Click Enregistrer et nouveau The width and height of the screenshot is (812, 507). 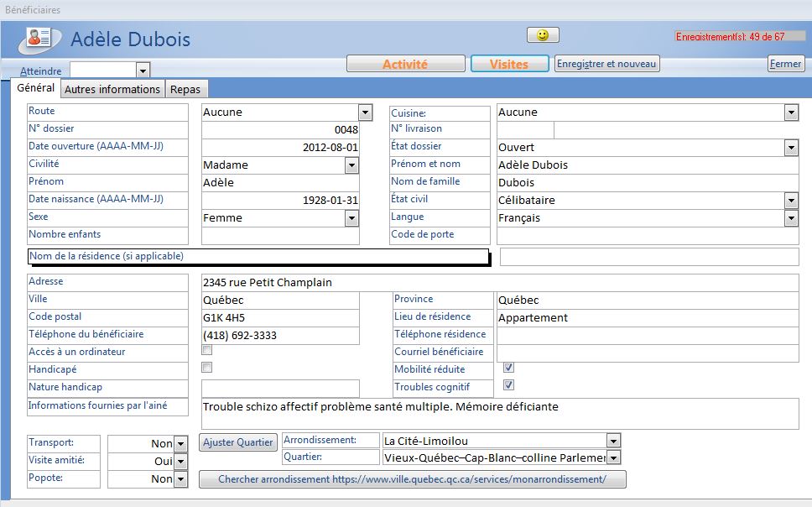(x=607, y=64)
